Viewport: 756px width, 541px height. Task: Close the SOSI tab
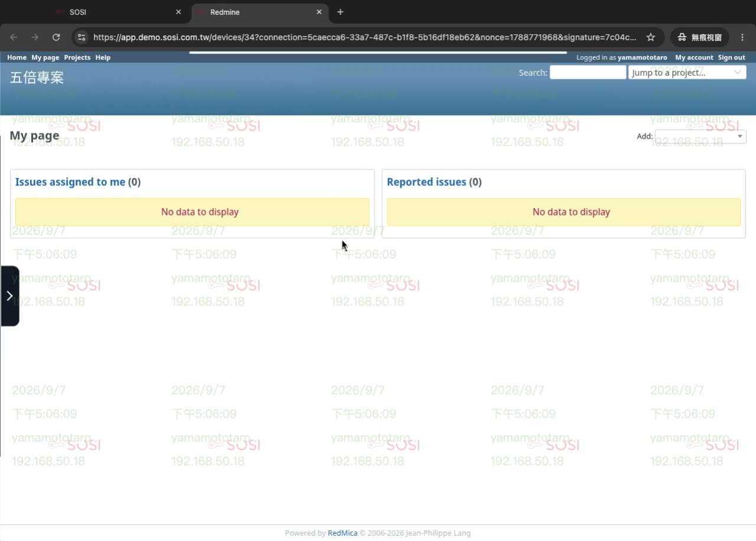click(x=179, y=12)
